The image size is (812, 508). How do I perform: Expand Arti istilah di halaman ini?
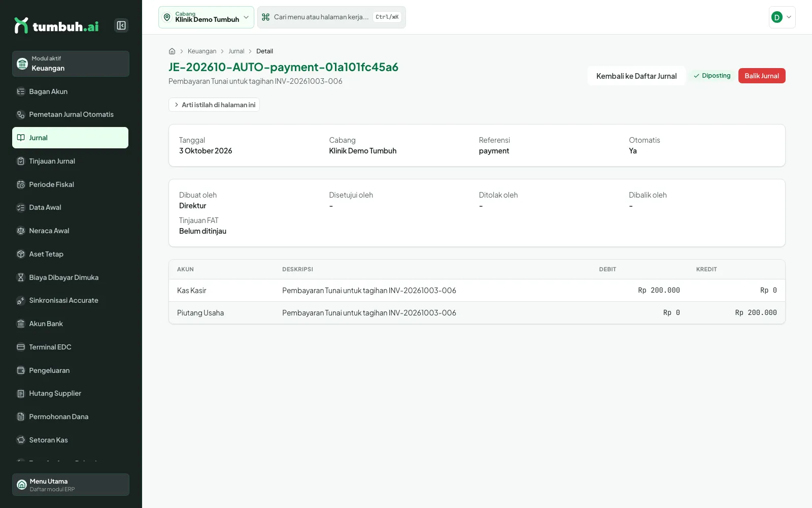[x=214, y=105]
